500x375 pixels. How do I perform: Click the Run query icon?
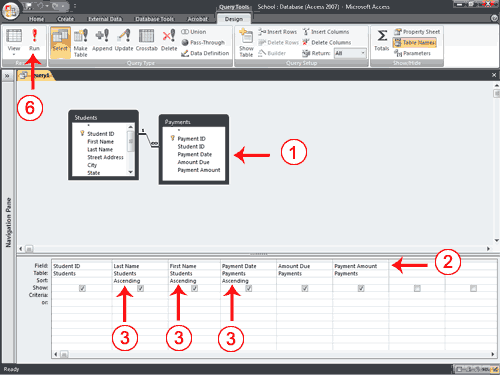point(34,35)
